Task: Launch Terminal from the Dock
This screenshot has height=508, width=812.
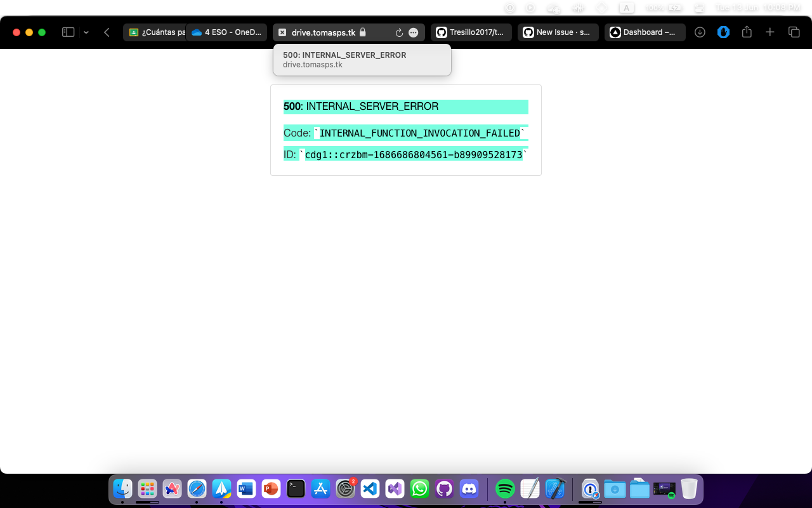Action: 296,489
